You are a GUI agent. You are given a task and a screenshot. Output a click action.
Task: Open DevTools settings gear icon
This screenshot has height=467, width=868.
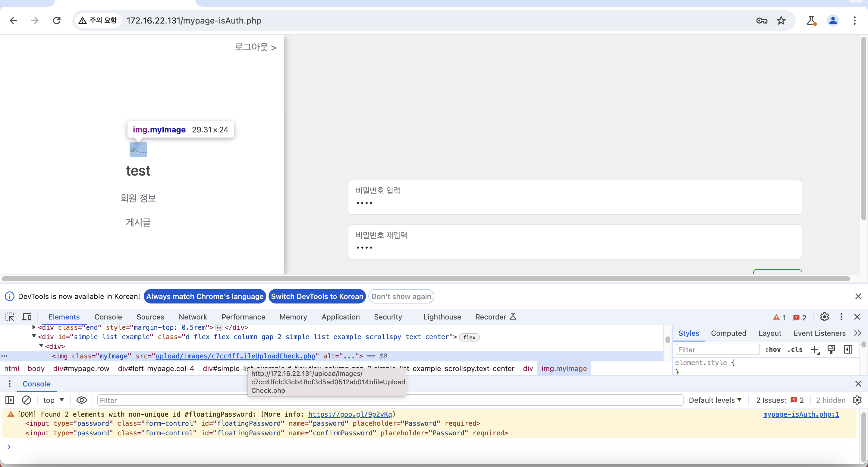pyautogui.click(x=824, y=317)
